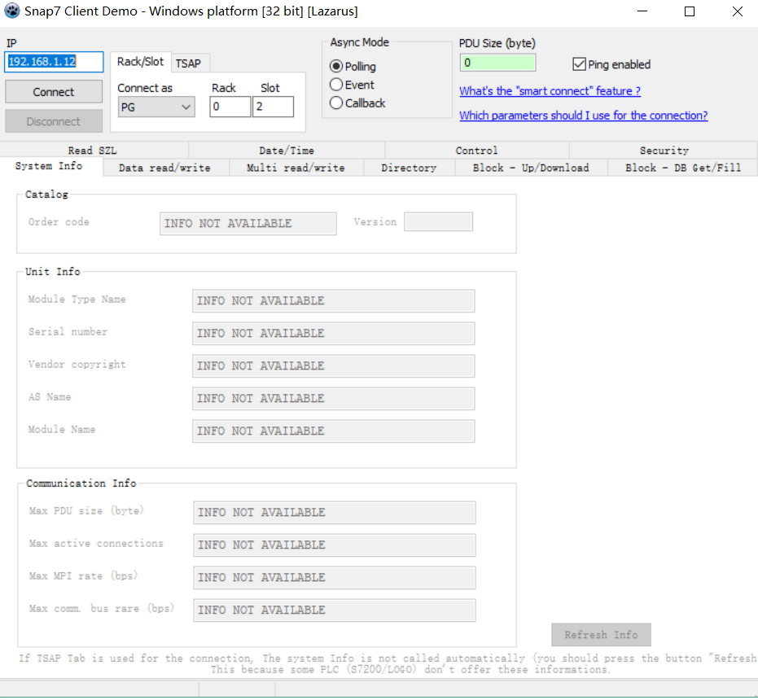758x700 pixels.
Task: Click the PDU Size (byte) label
Action: (x=497, y=43)
